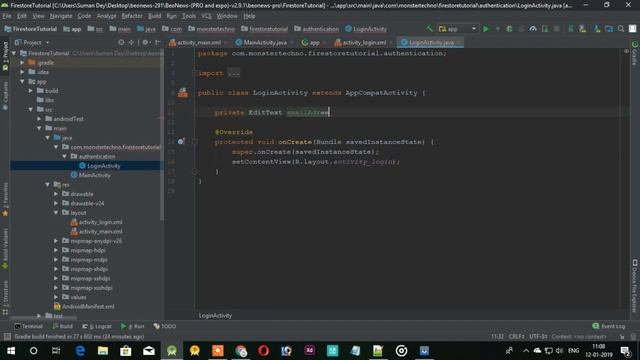The width and height of the screenshot is (640, 360).
Task: Click the Search Everywhere magnifier icon
Action: point(621,29)
